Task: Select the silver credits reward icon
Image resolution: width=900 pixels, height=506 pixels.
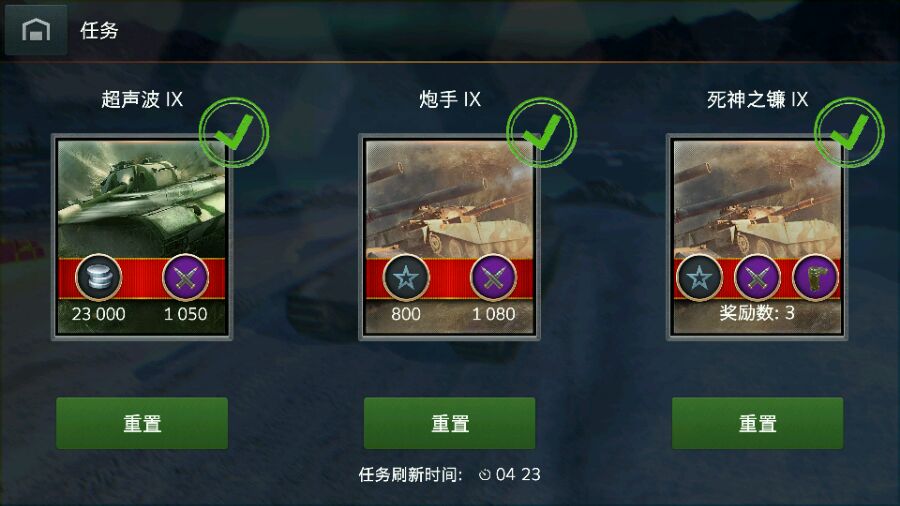Action: 98,278
